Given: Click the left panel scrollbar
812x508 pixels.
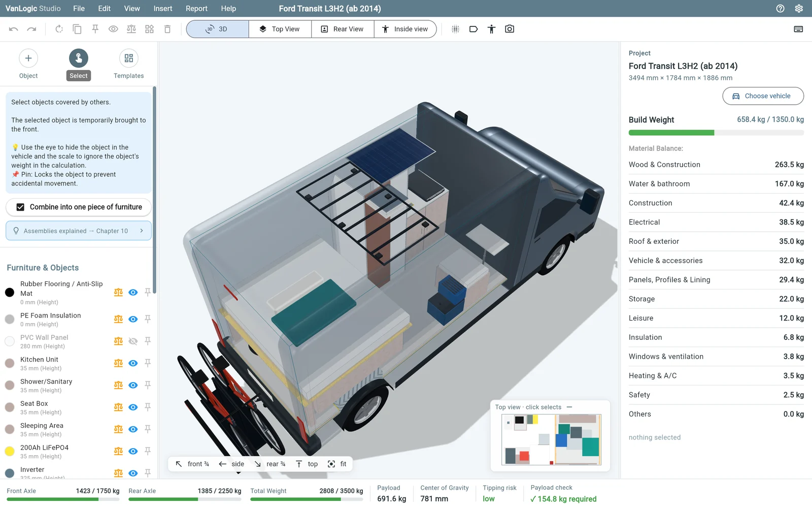Looking at the screenshot, I should [x=154, y=190].
